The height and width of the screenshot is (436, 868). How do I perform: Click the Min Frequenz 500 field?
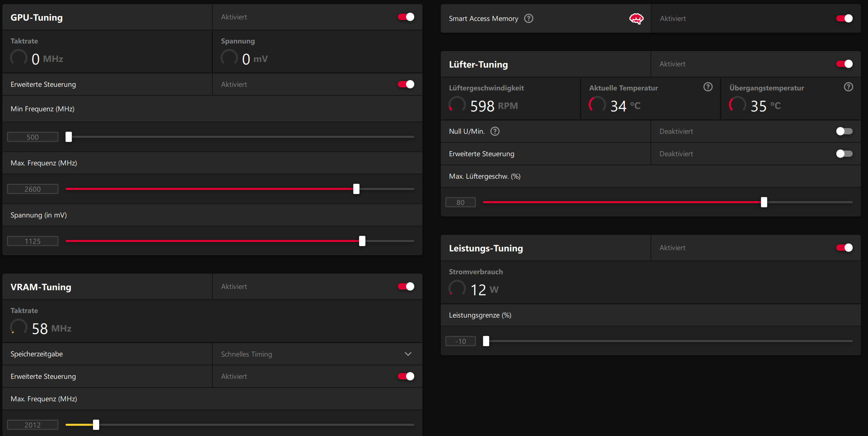pos(33,137)
